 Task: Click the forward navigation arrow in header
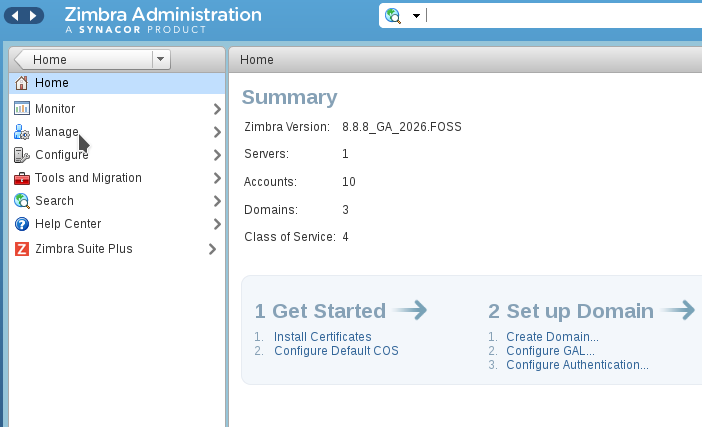(x=33, y=16)
